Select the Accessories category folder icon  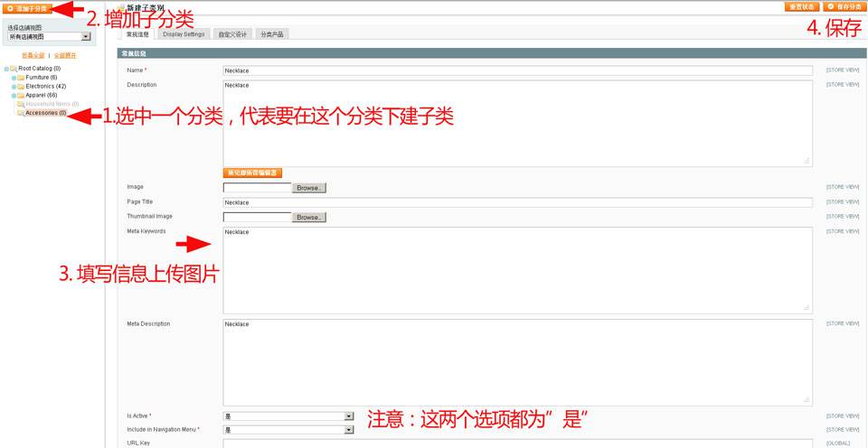point(20,113)
